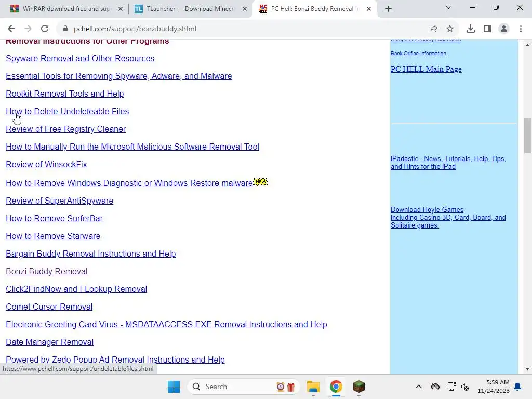Open Rootkit Removal Tools and Help

[x=65, y=94]
